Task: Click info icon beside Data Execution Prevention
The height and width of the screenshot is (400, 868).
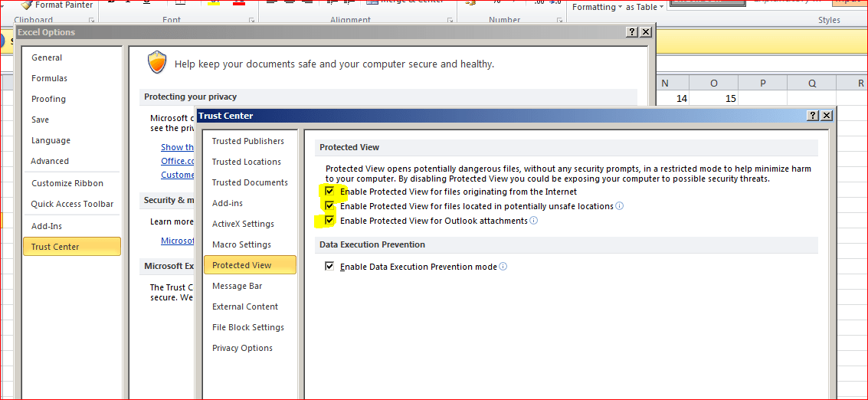Action: [x=503, y=267]
